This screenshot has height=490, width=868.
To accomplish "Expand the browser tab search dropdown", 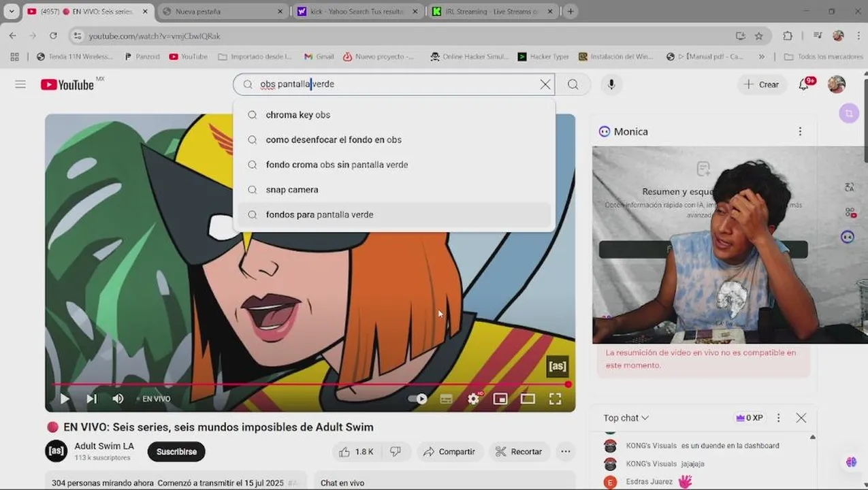I will click(x=12, y=12).
